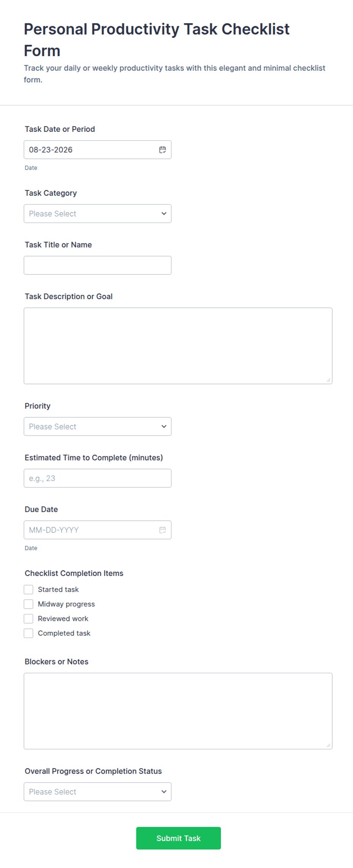Image resolution: width=353 pixels, height=868 pixels.
Task: Click chevron in Overall Progress dropdown
Action: click(x=164, y=791)
